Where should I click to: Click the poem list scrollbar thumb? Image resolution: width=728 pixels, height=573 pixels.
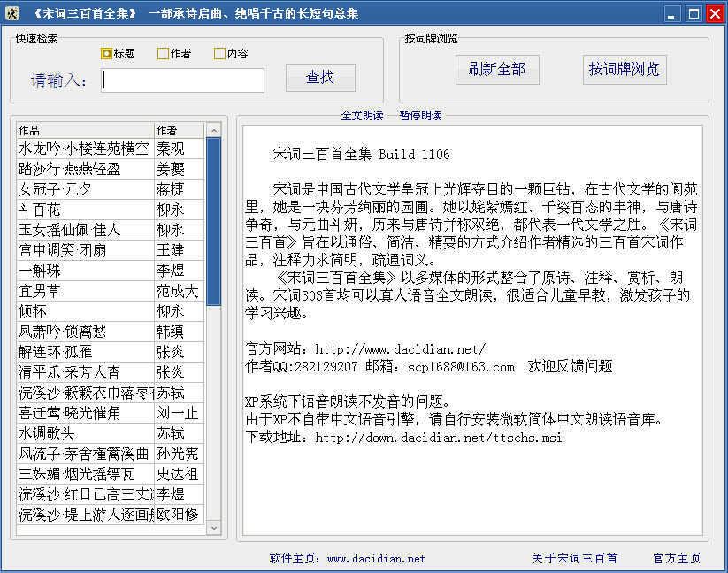(213, 221)
